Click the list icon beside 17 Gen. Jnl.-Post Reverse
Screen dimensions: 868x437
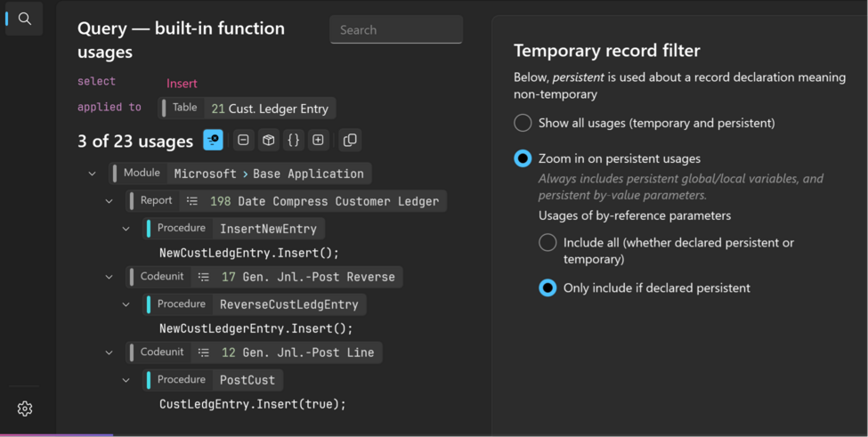204,277
